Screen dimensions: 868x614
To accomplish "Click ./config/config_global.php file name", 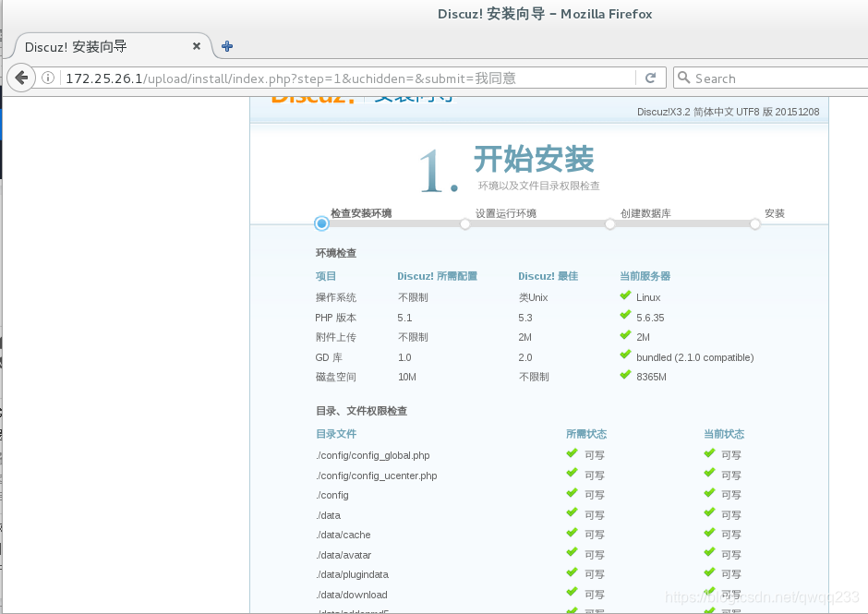I will click(x=372, y=456).
